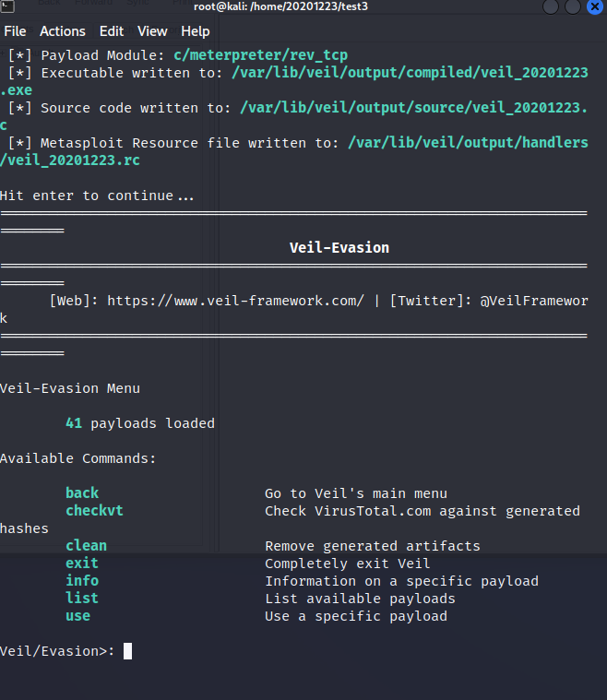Click the 'back' command in the list
Screen dimensions: 607x700
tap(82, 493)
